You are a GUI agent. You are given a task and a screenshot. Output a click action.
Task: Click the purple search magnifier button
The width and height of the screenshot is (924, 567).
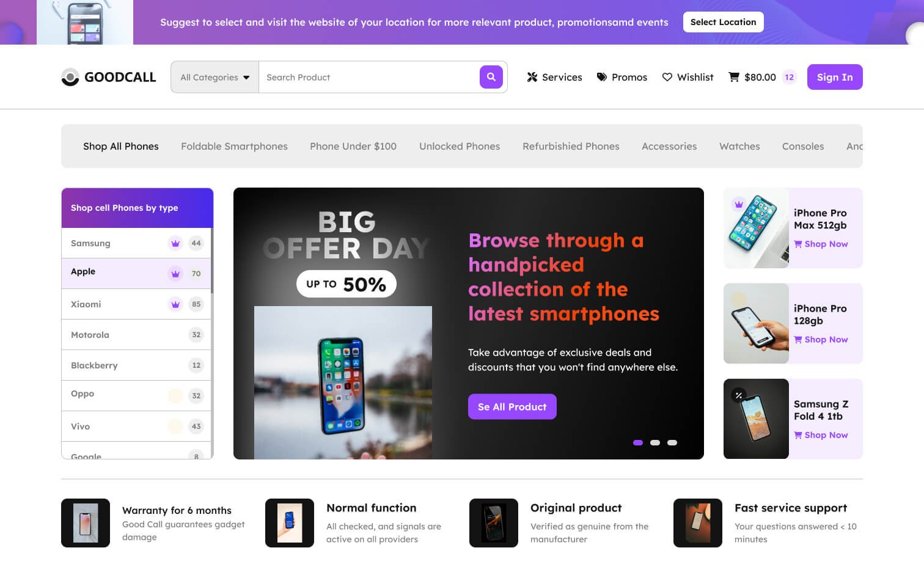tap(491, 77)
